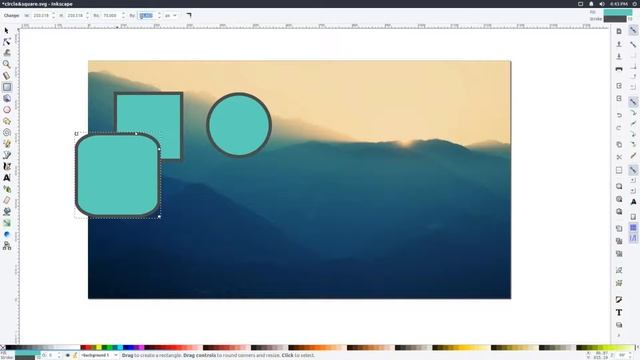Click the New document icon
Viewport: 640px width, 360px height.
click(x=619, y=31)
